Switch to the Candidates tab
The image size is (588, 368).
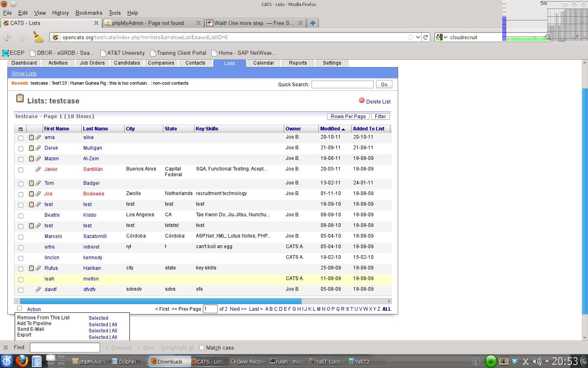click(x=127, y=63)
